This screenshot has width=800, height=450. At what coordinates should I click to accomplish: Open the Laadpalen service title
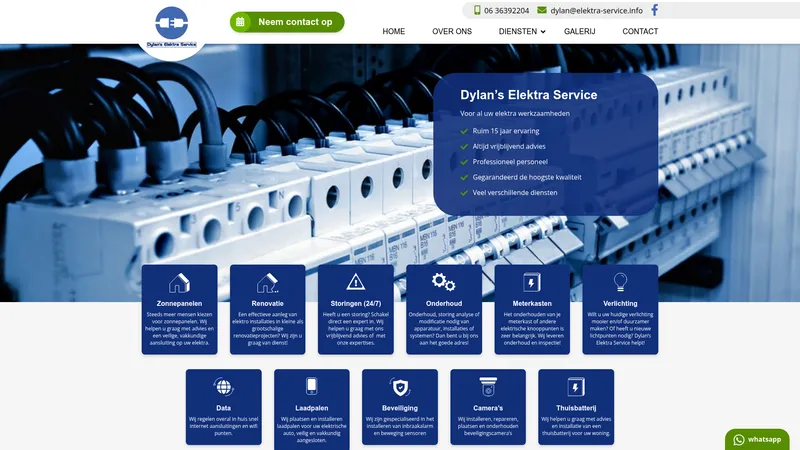tap(312, 408)
